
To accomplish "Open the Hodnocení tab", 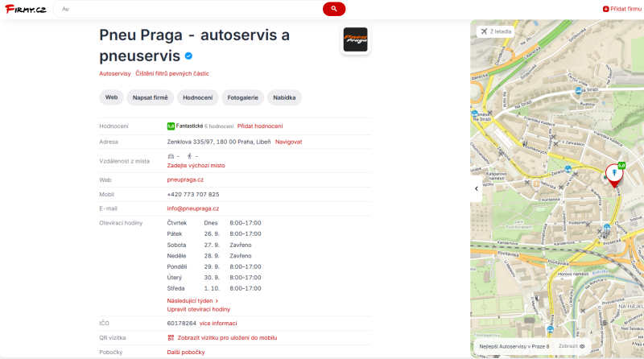I will coord(197,97).
